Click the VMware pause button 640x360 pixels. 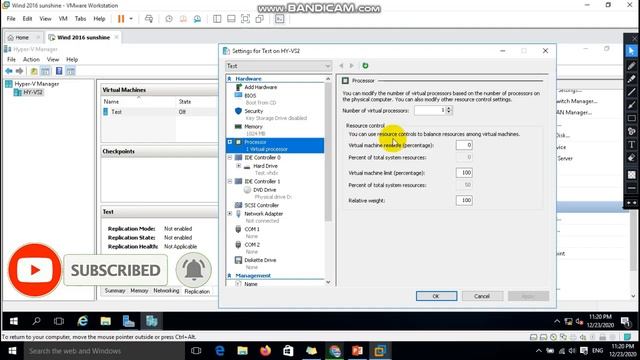pos(121,19)
